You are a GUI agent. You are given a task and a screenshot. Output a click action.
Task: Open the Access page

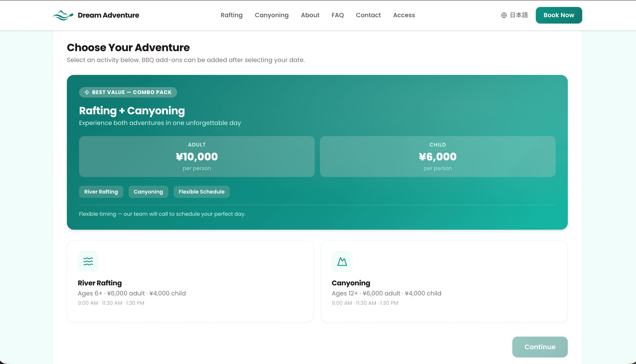point(404,15)
